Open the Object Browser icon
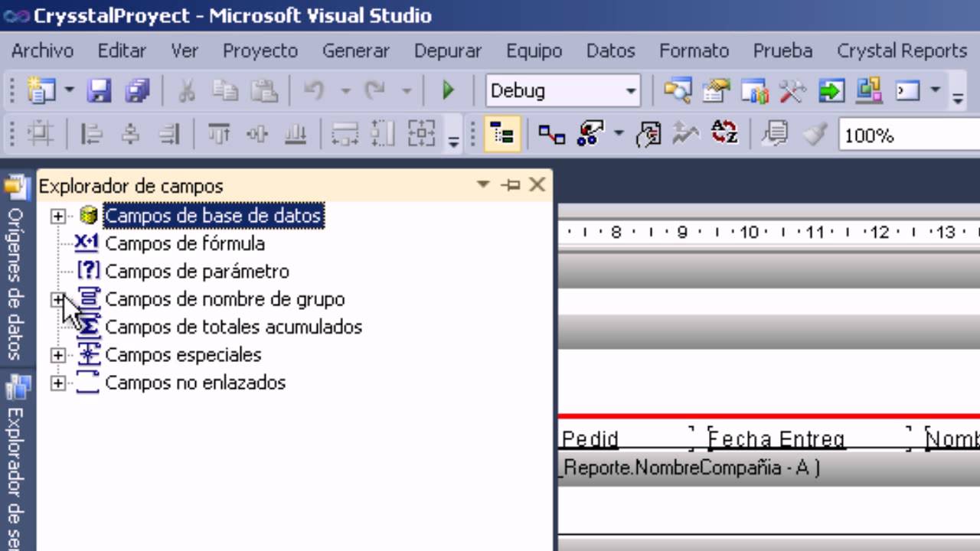The width and height of the screenshot is (980, 551). pyautogui.click(x=754, y=91)
